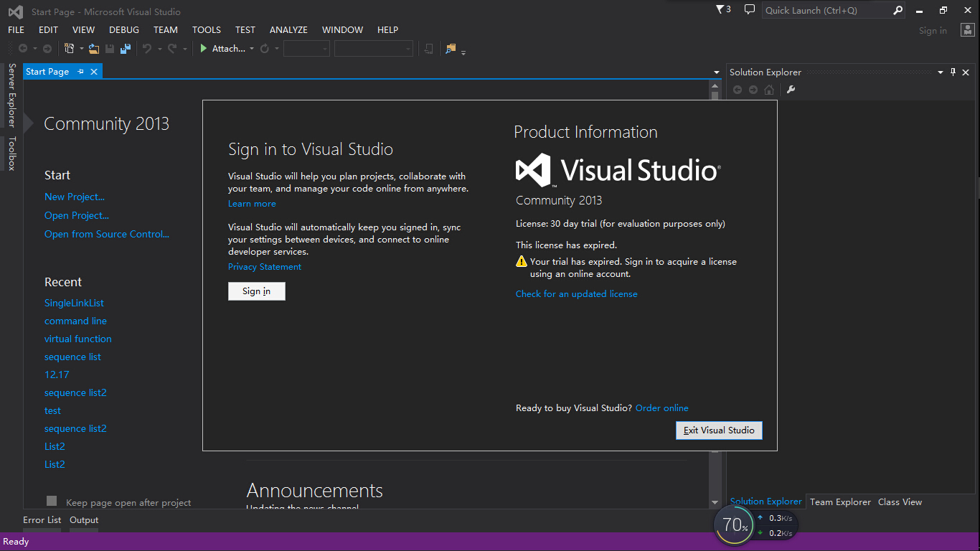
Task: Click the Save toolbar icon
Action: click(110, 49)
